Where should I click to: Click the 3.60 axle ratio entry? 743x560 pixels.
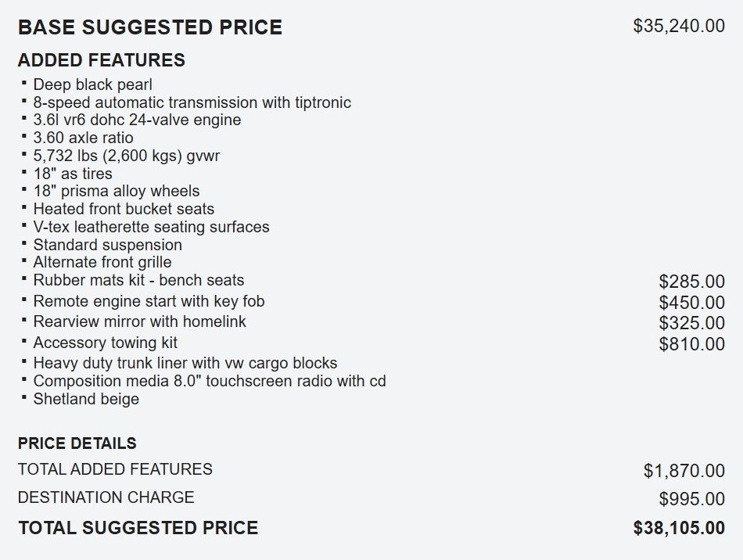[83, 138]
